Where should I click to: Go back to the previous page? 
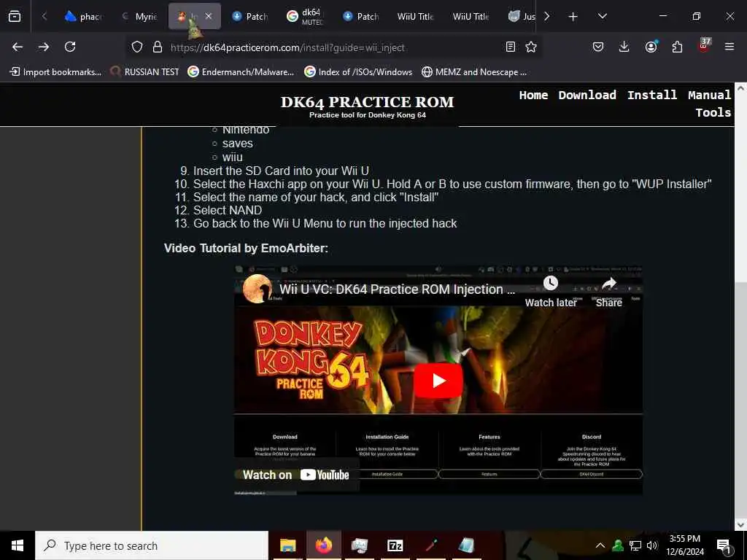coord(18,47)
